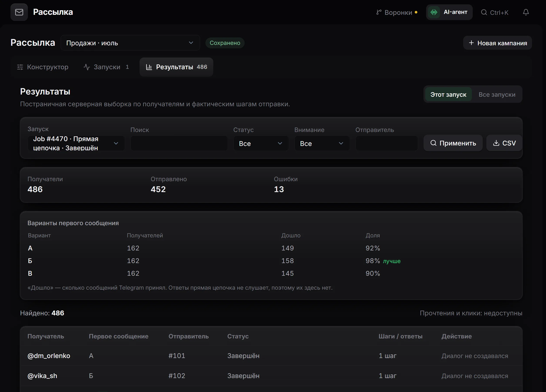Click Прочтения и клики: недоступны text

pyautogui.click(x=471, y=313)
